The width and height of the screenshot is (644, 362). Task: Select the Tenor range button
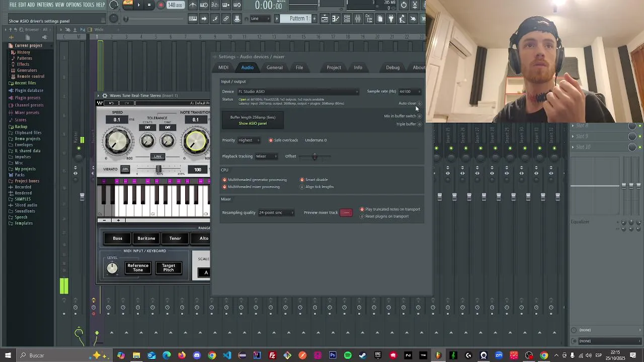[175, 238]
